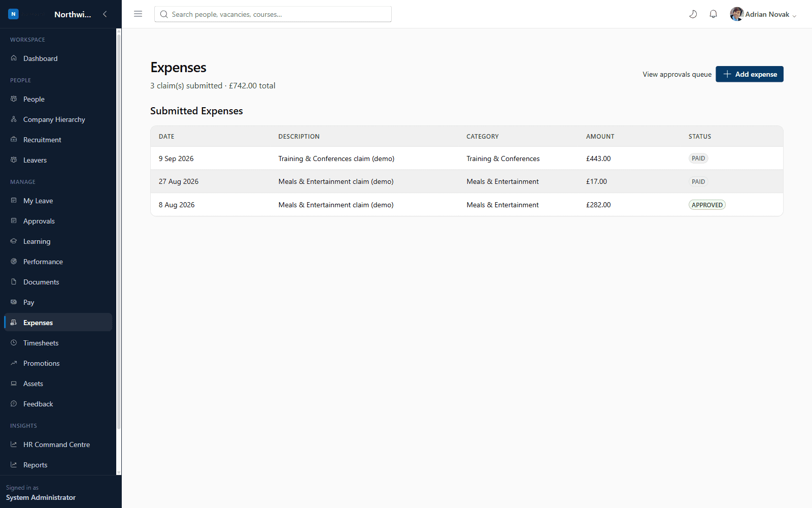812x508 pixels.
Task: Click the Recruitment briefcase icon
Action: click(14, 140)
